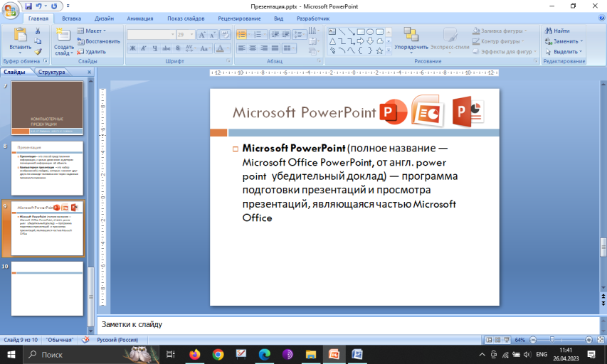Toggle text shadow S formatting

coord(178,48)
